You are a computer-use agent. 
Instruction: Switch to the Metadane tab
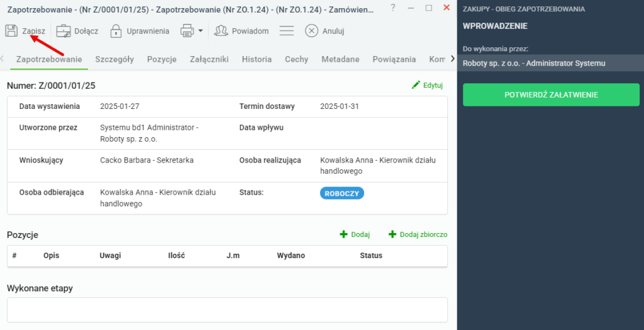click(340, 59)
